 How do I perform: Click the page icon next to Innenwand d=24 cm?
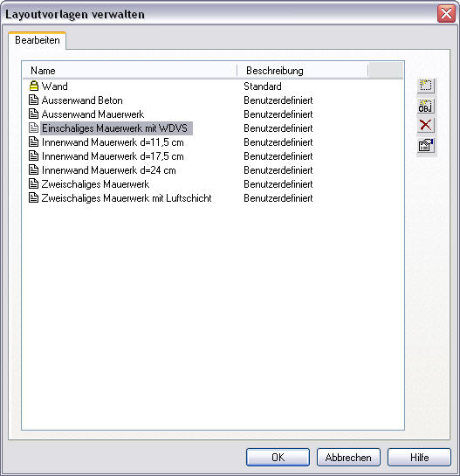pos(34,169)
